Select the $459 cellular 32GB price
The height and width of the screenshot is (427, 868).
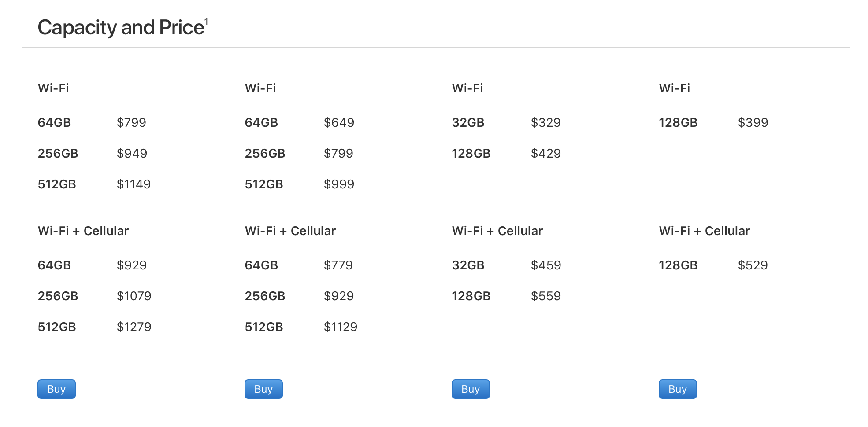[546, 265]
